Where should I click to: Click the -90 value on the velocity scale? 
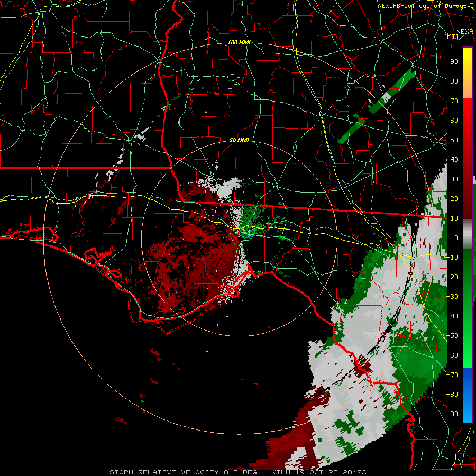453,414
